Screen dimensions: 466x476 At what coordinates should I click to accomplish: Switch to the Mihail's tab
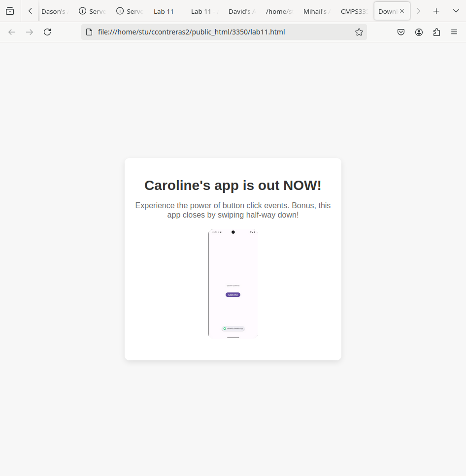(316, 11)
